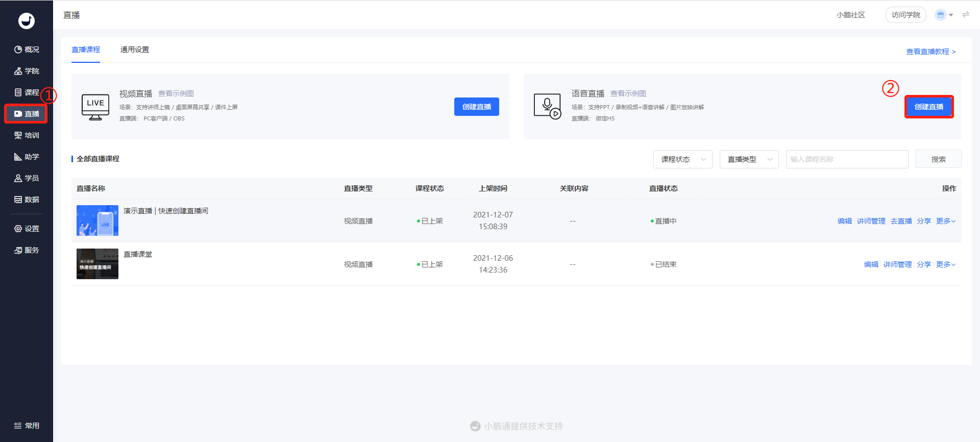Click the logo at top of sidebar

point(27,20)
